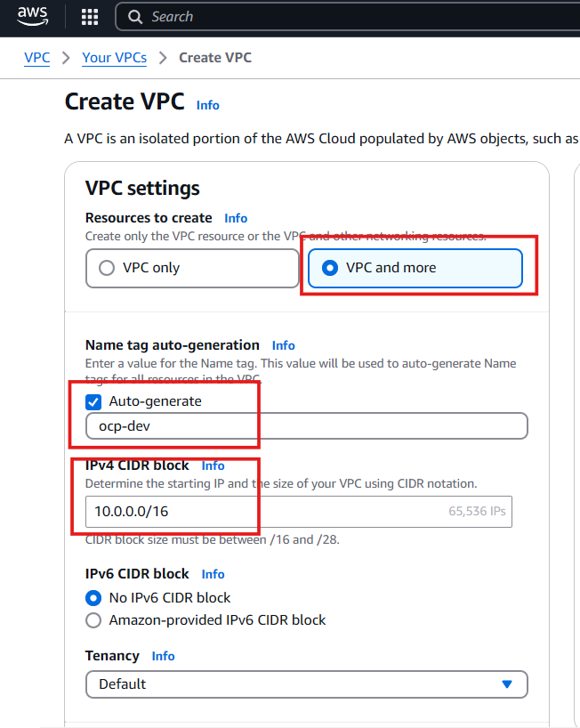Go to VPC breadcrumb link
This screenshot has width=580, height=728.
36,58
